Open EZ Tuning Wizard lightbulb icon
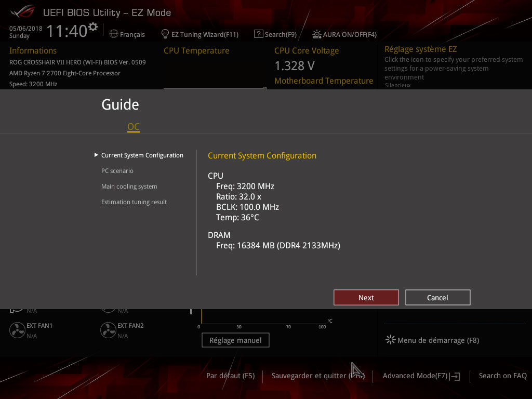 coord(165,34)
